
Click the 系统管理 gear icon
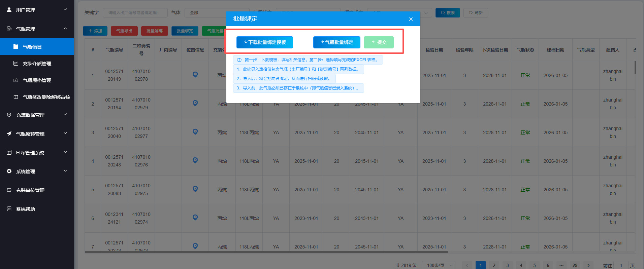[x=9, y=171]
